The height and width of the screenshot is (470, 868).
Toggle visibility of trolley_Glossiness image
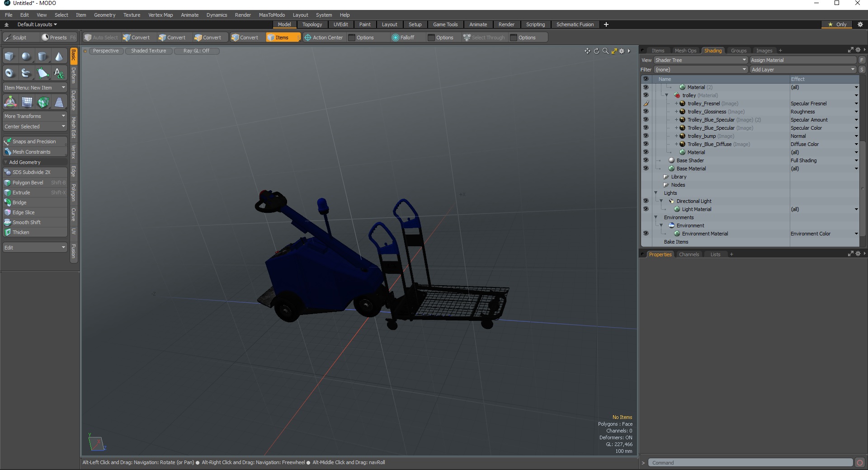(x=646, y=112)
